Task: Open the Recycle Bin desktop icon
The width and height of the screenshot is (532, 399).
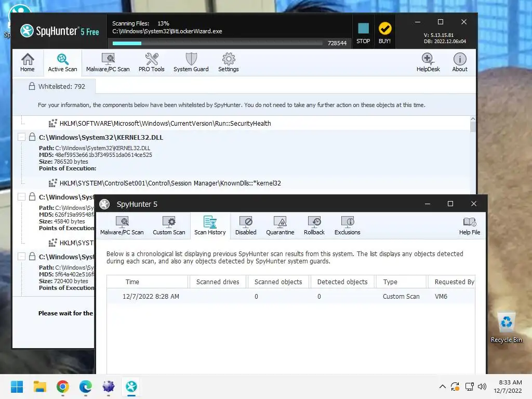Action: click(506, 328)
